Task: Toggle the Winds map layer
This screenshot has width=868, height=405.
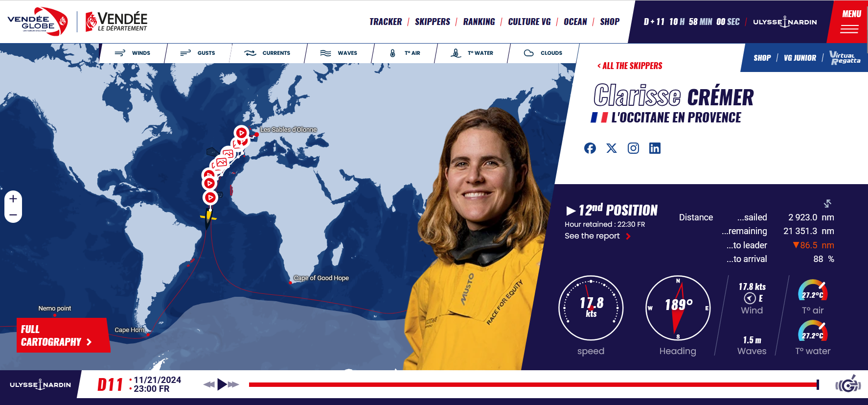Action: point(133,53)
